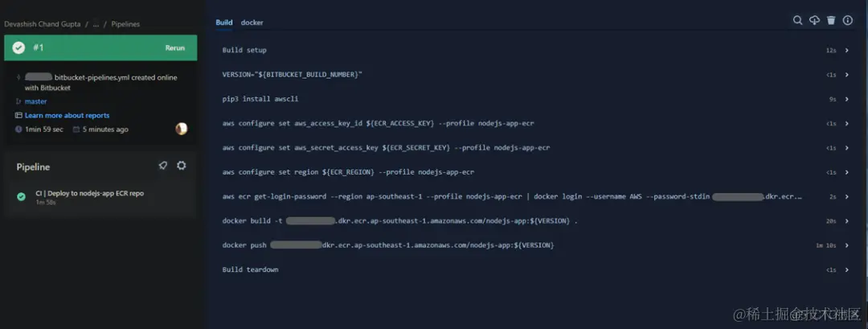
Task: Click the green success checkmark beside #1
Action: tap(18, 47)
